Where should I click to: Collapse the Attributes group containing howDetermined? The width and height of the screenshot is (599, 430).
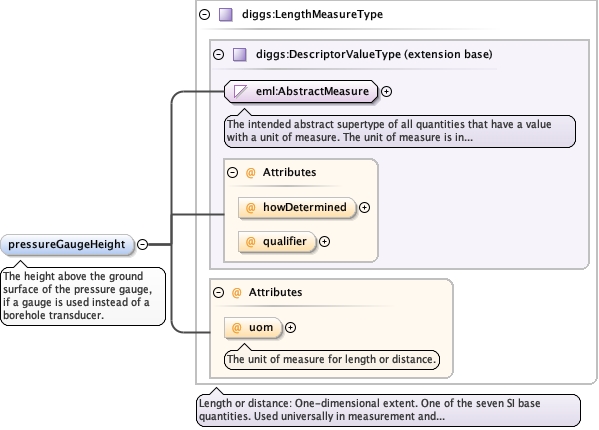pyautogui.click(x=232, y=173)
